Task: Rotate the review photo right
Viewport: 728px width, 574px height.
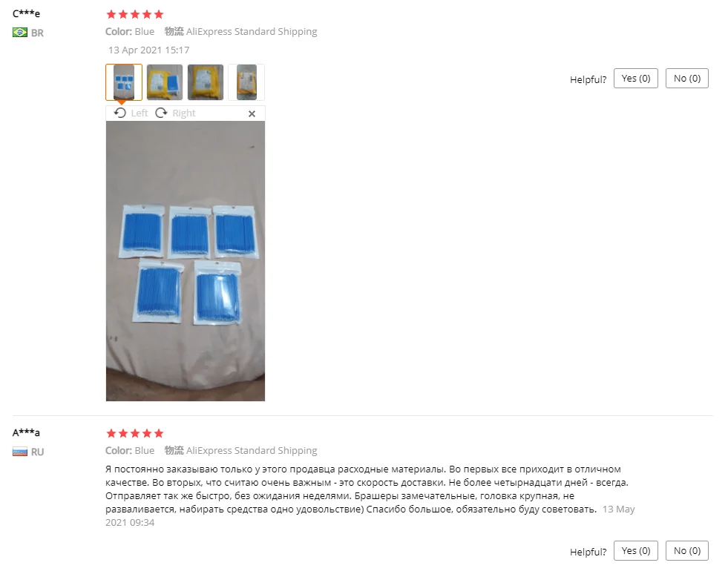Action: [x=175, y=113]
